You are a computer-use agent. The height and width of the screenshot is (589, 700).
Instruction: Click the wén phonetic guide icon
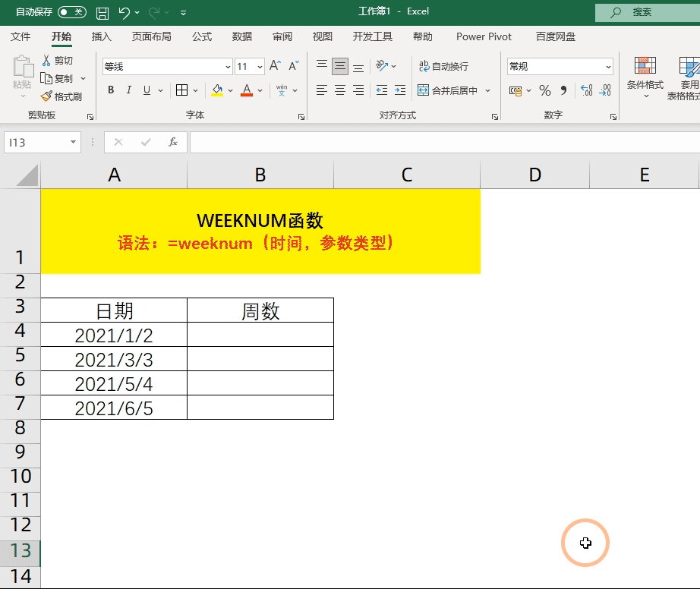click(x=282, y=90)
